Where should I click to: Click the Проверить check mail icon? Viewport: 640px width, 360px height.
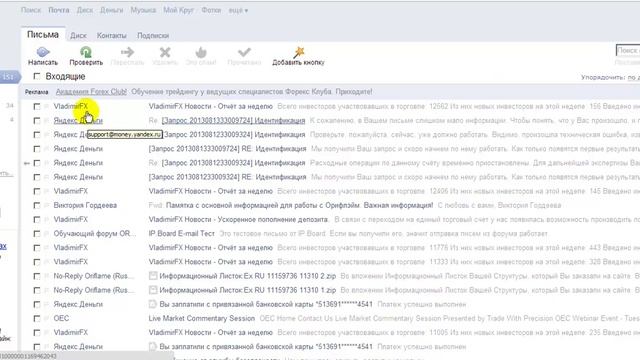point(86,52)
